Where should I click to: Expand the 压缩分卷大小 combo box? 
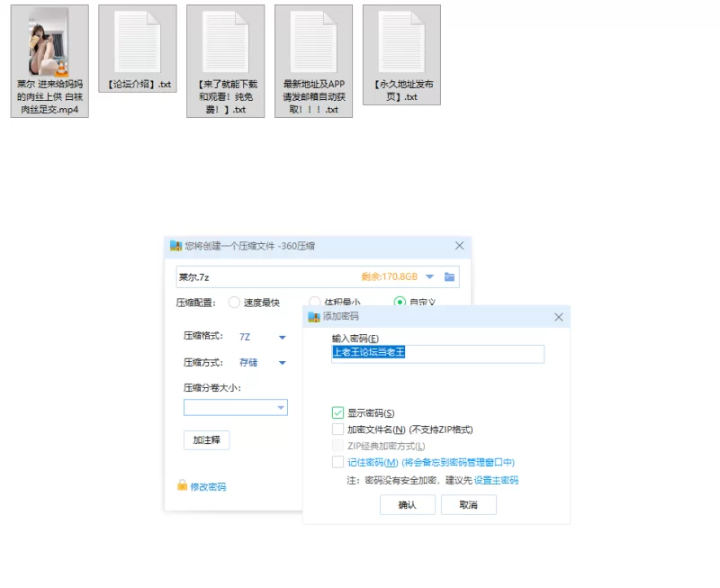pos(279,408)
